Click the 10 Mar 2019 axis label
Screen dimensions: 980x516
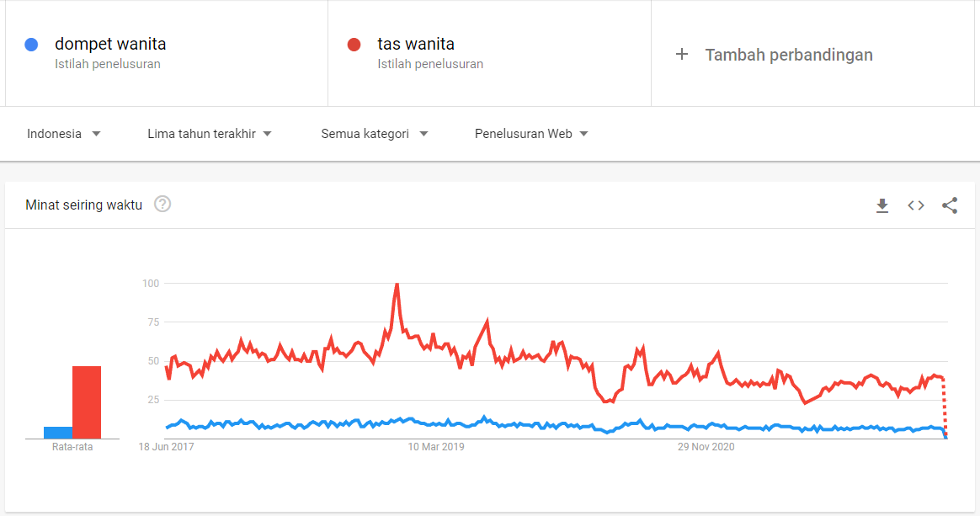pyautogui.click(x=436, y=447)
